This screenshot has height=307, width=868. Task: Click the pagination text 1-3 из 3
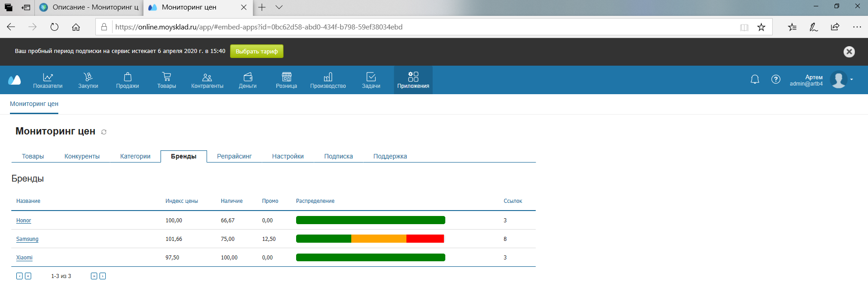click(x=61, y=276)
